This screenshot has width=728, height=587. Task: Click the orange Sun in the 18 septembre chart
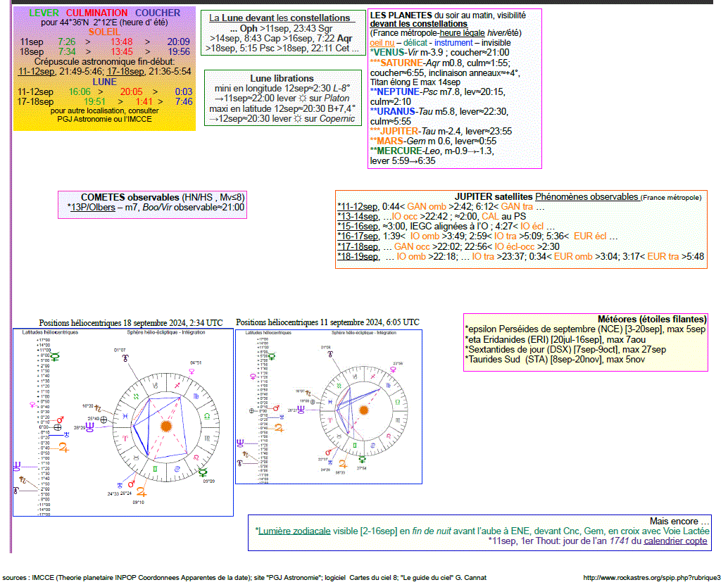165,426
